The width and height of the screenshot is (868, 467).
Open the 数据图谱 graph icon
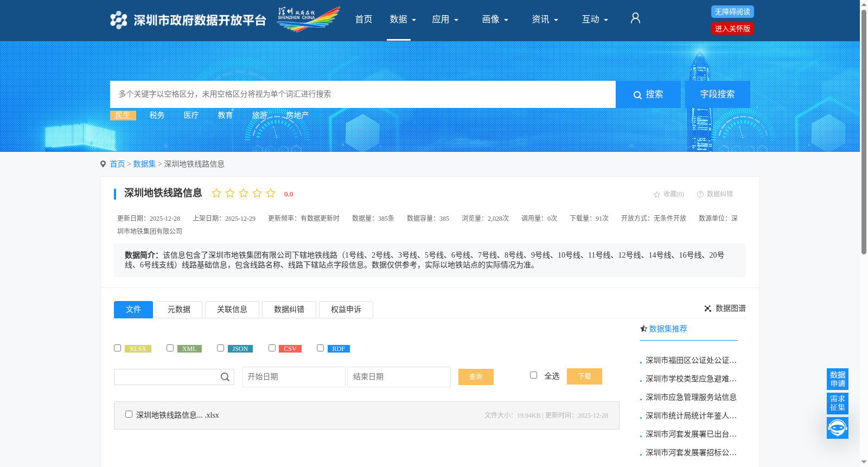[x=708, y=309]
